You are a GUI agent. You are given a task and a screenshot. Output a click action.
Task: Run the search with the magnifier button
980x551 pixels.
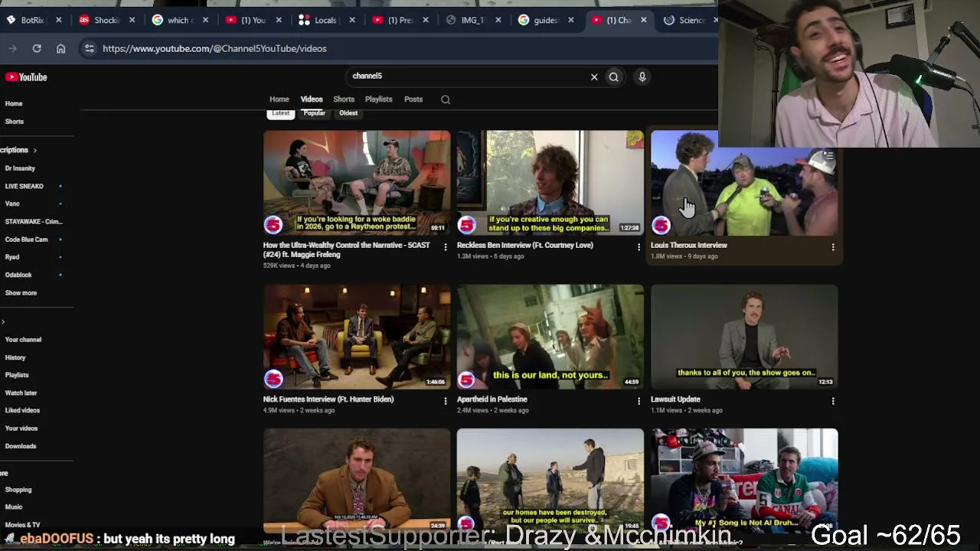point(613,77)
